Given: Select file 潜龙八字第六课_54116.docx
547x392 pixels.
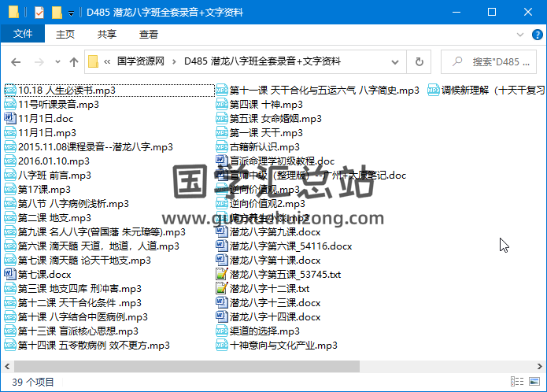Looking at the screenshot, I should point(284,246).
